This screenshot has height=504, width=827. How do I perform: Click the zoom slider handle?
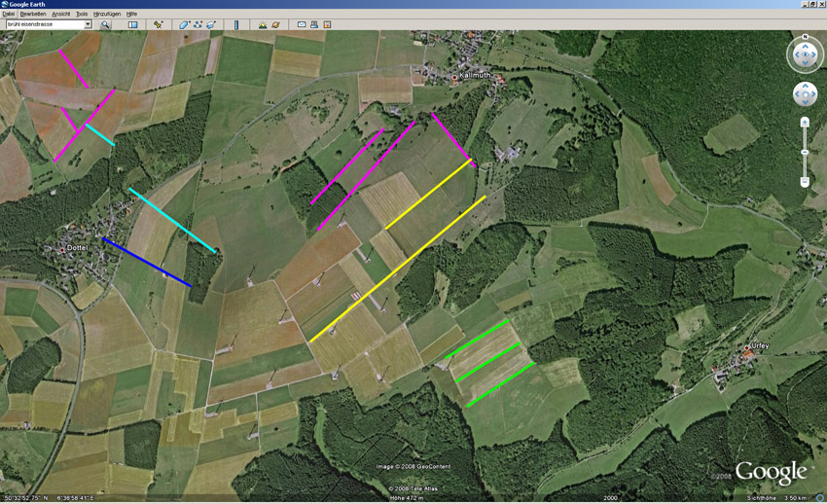pos(805,152)
